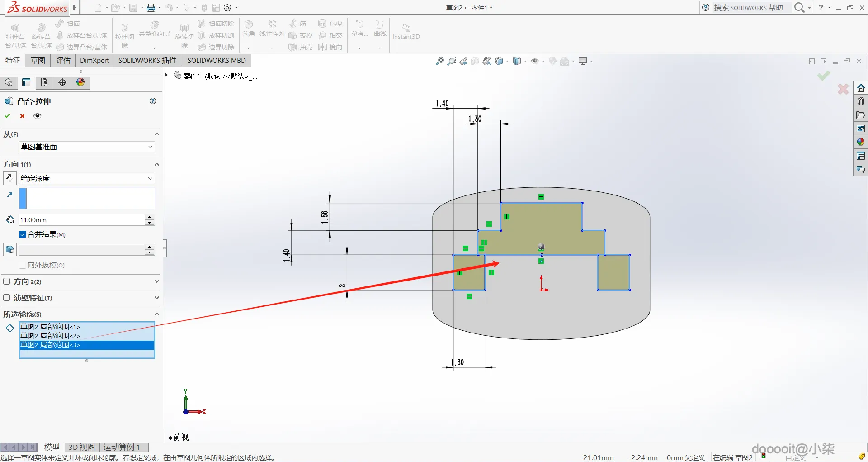Screen dimensions: 868x462
Task: Confirm the Boss-Extrude with the green check
Action: tap(7, 116)
